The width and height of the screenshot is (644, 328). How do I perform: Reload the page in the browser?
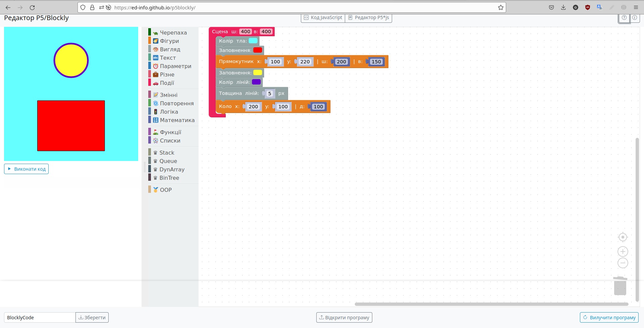point(32,7)
